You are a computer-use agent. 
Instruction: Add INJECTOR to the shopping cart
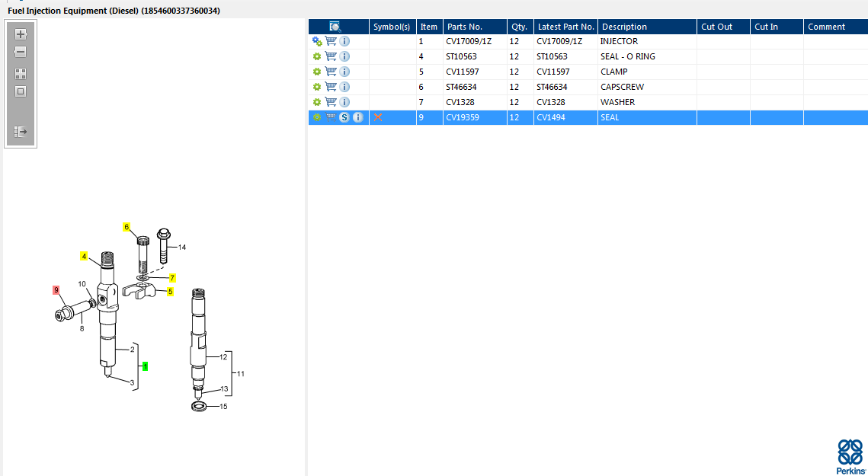click(331, 41)
